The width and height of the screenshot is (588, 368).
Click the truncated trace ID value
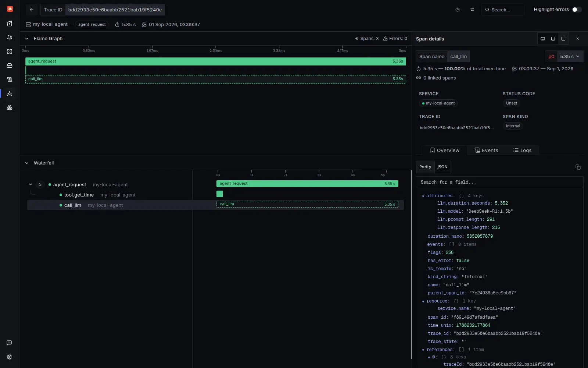coord(457,128)
